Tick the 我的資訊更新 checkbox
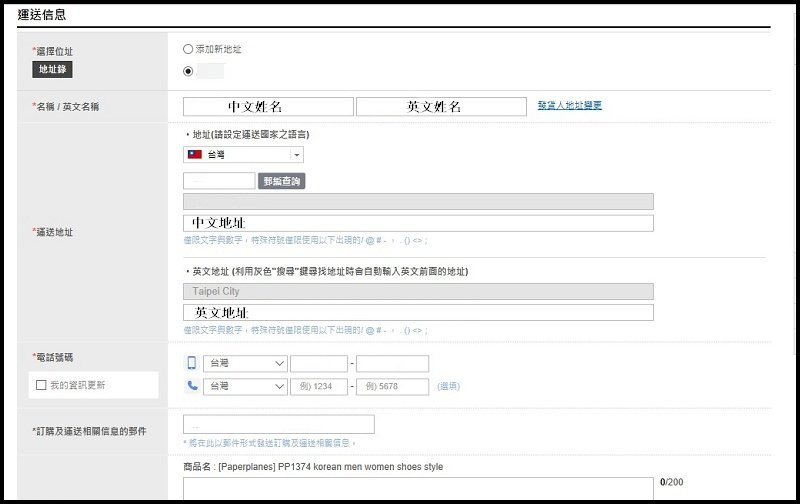This screenshot has width=800, height=504. tap(41, 385)
